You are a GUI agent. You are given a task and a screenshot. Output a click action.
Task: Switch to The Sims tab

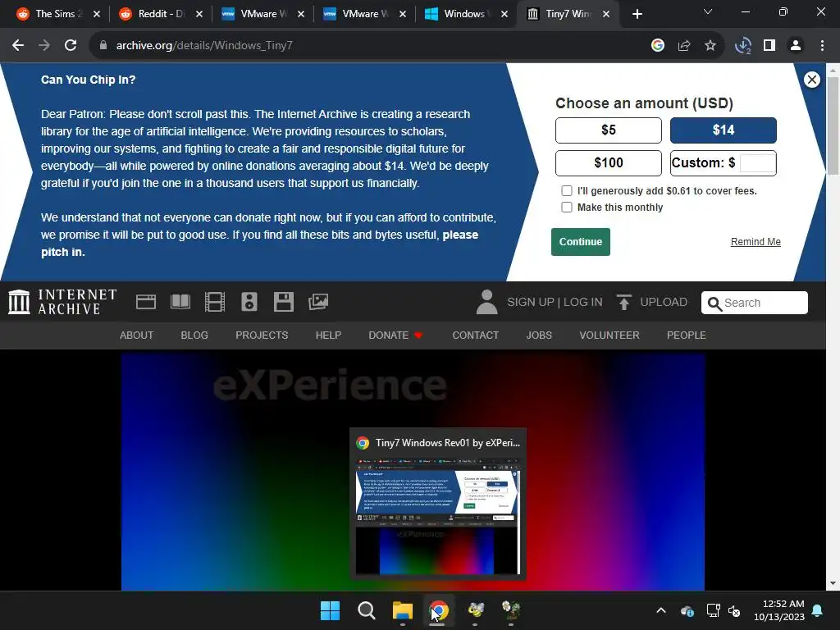(x=58, y=14)
